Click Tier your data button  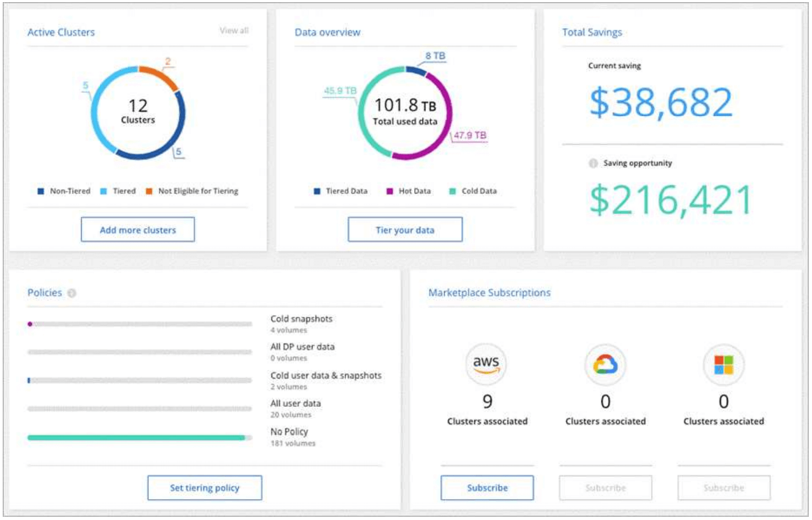(x=405, y=230)
